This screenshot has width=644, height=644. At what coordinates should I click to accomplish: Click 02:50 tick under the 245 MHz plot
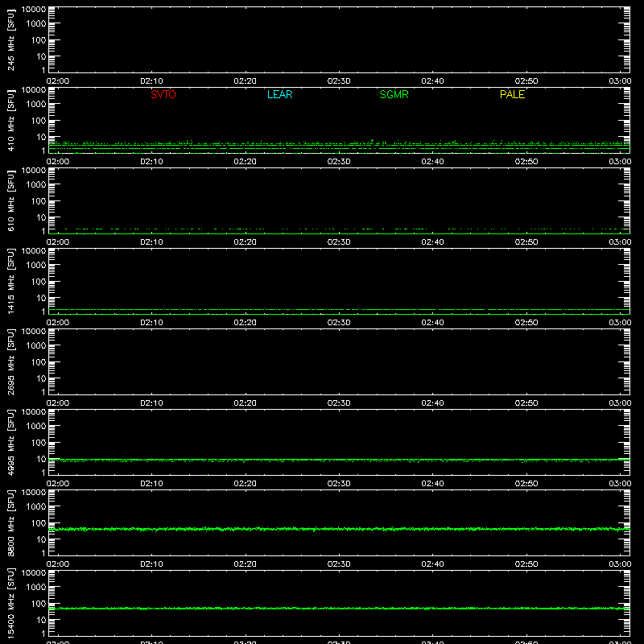(526, 81)
